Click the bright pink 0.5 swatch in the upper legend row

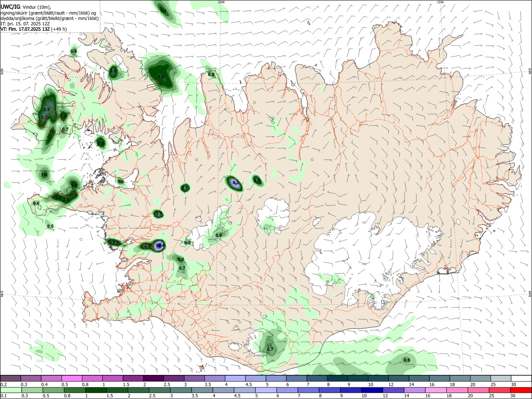coord(72,378)
